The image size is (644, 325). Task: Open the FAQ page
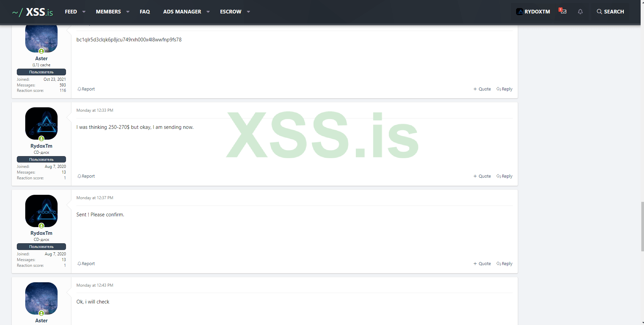click(x=145, y=12)
